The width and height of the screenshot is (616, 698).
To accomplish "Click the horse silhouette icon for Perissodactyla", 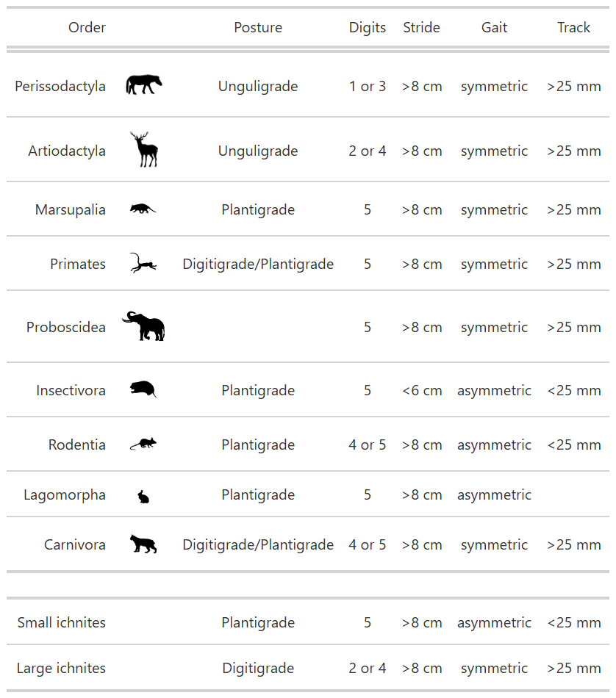I will point(143,85).
